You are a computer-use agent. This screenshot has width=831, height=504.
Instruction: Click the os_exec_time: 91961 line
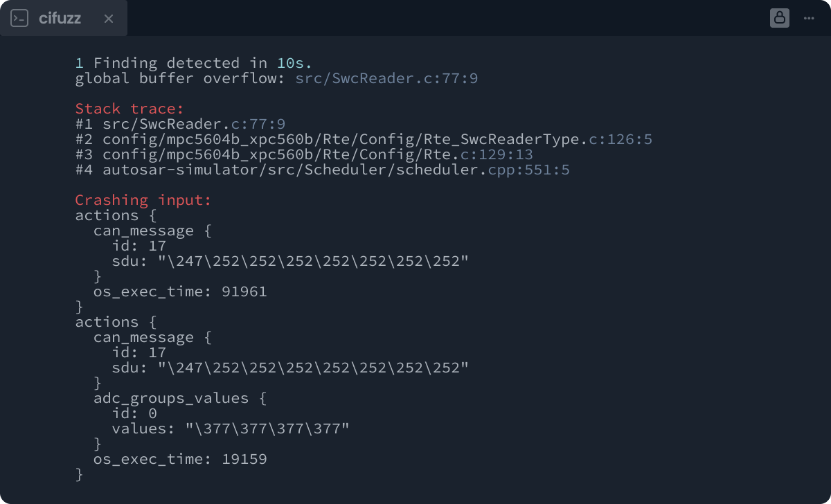click(180, 291)
